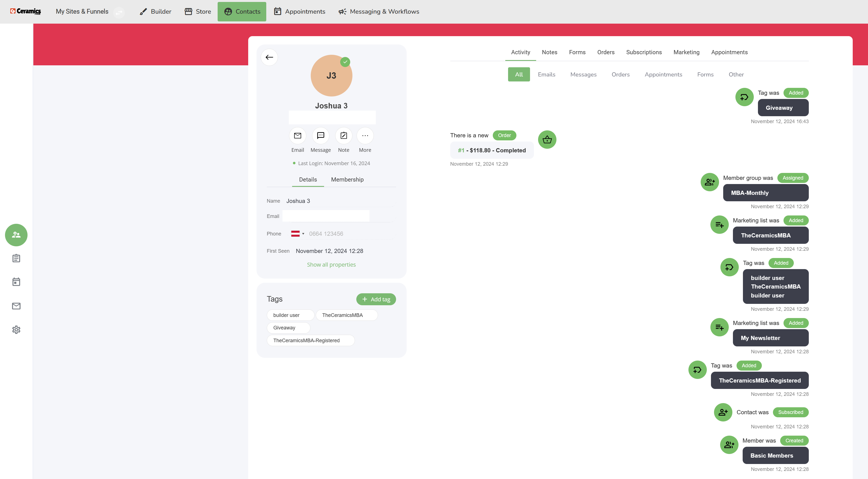Switch to the Membership tab

[x=347, y=179]
